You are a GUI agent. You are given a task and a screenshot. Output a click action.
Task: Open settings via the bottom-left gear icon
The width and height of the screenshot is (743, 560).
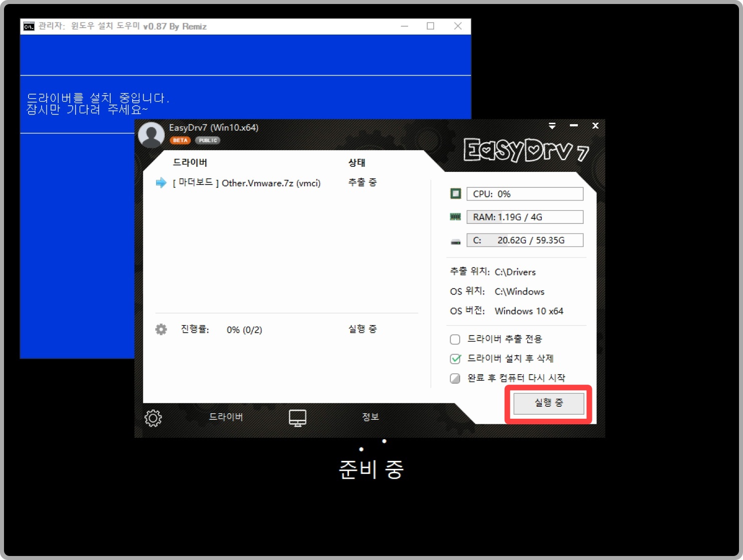153,417
